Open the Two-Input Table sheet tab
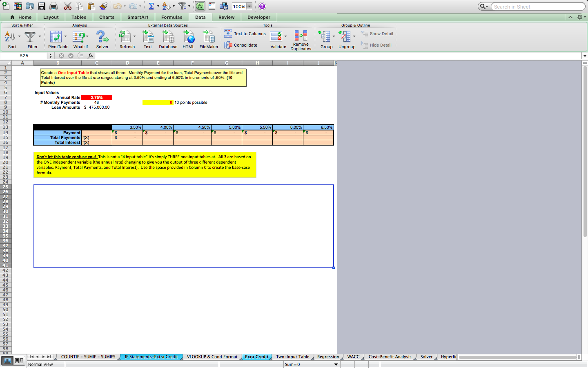This screenshot has height=368, width=588. coord(292,357)
